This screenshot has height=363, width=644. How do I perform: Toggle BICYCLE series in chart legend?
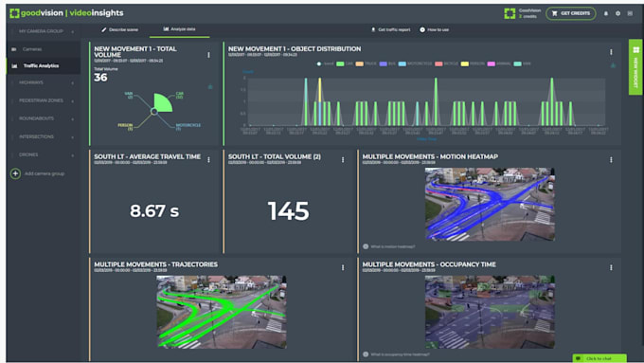446,64
